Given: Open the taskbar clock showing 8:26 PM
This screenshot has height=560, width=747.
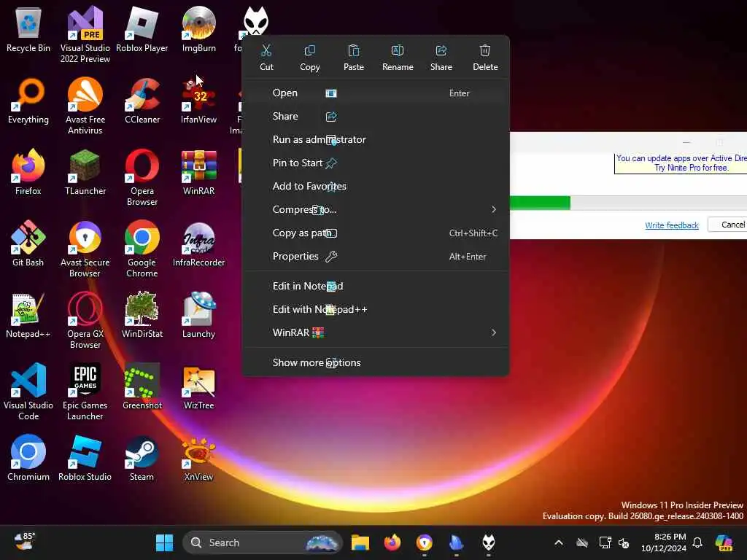Looking at the screenshot, I should point(664,542).
